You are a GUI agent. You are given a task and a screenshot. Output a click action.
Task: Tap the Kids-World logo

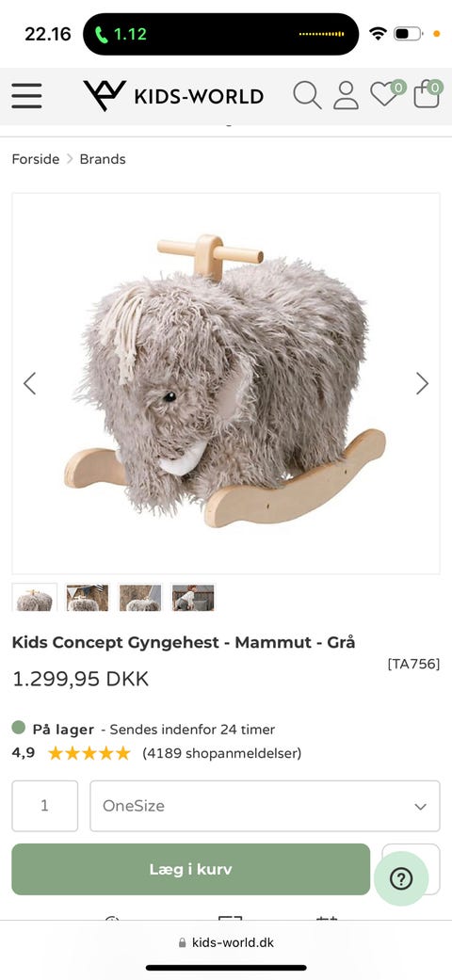(x=173, y=96)
